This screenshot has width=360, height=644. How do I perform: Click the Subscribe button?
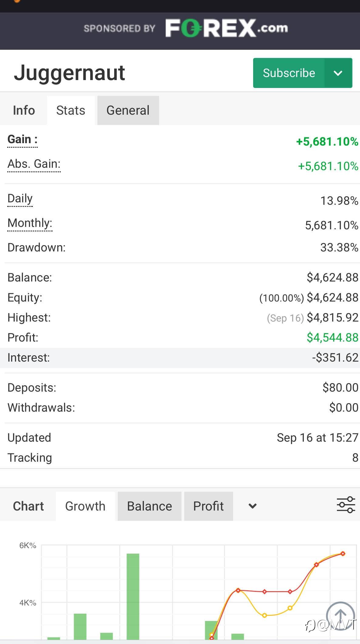click(x=289, y=73)
